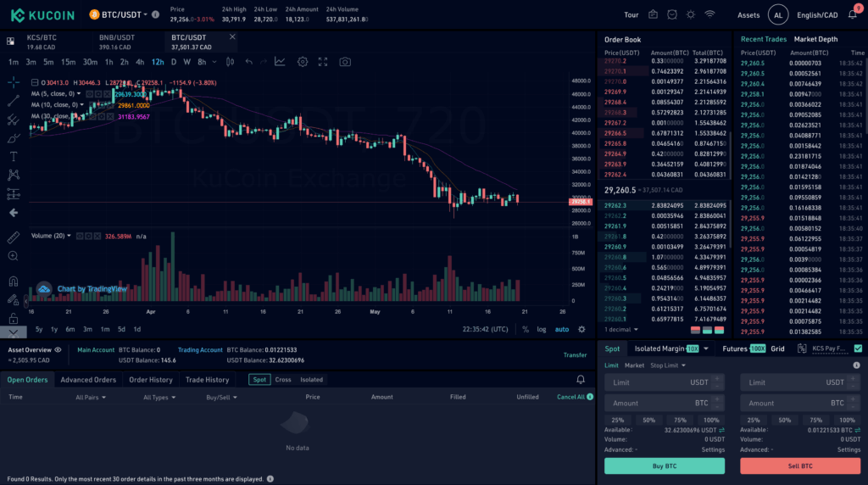Switch to Trade History tab
The image size is (868, 485).
(207, 380)
